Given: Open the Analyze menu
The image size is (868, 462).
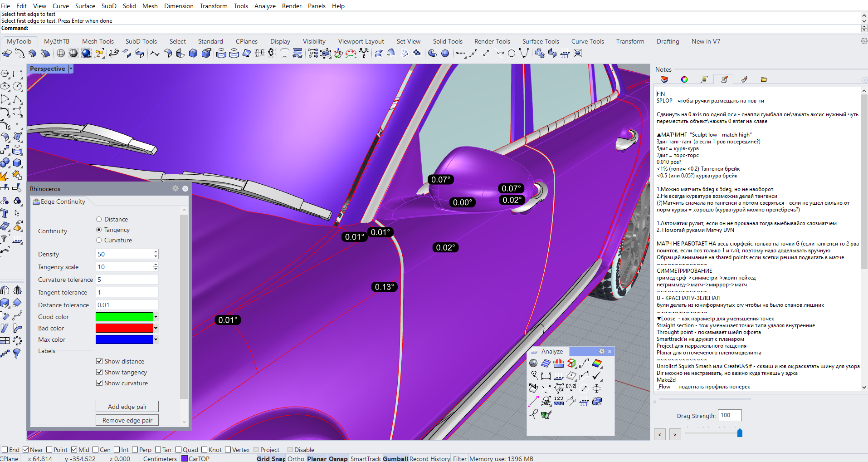Looking at the screenshot, I should point(265,6).
